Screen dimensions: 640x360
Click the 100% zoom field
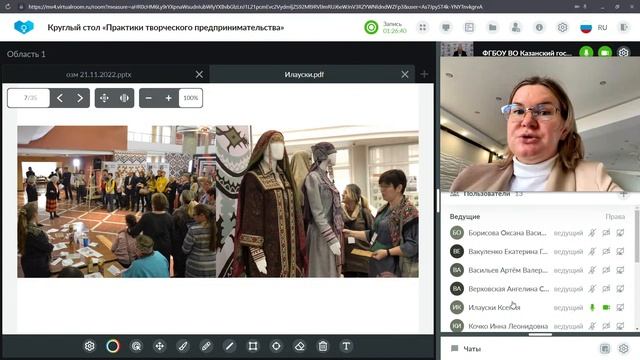pos(191,98)
